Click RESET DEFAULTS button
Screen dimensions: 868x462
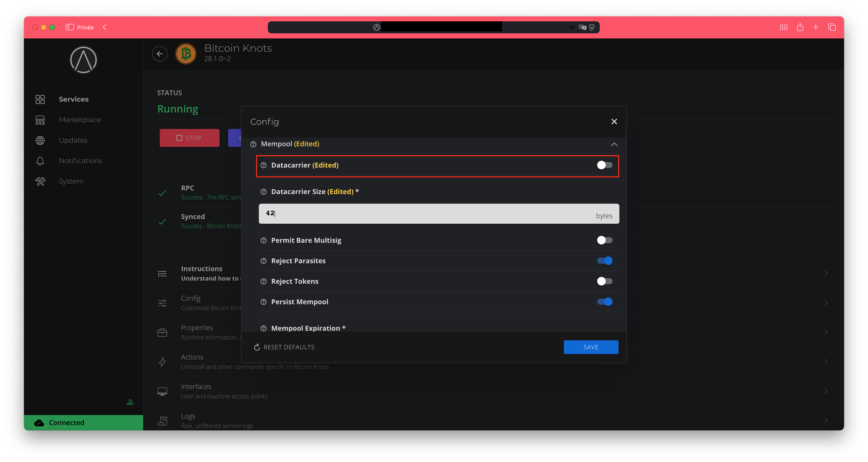(284, 347)
